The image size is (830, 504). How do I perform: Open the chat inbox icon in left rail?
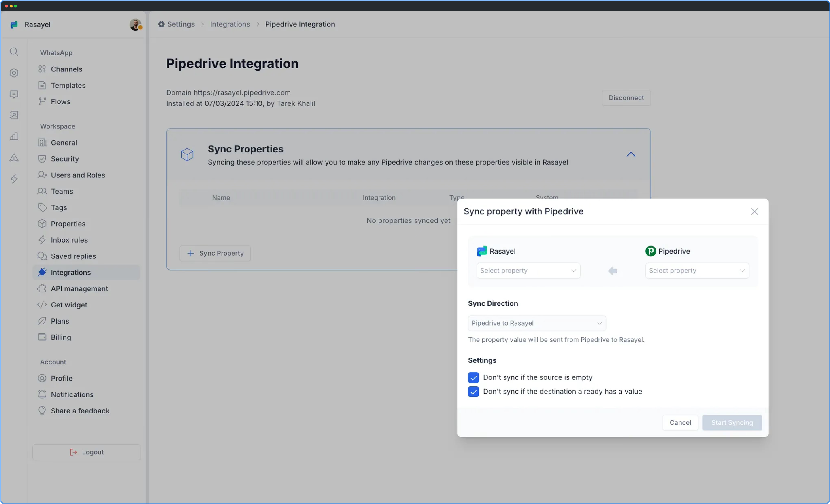click(x=14, y=94)
